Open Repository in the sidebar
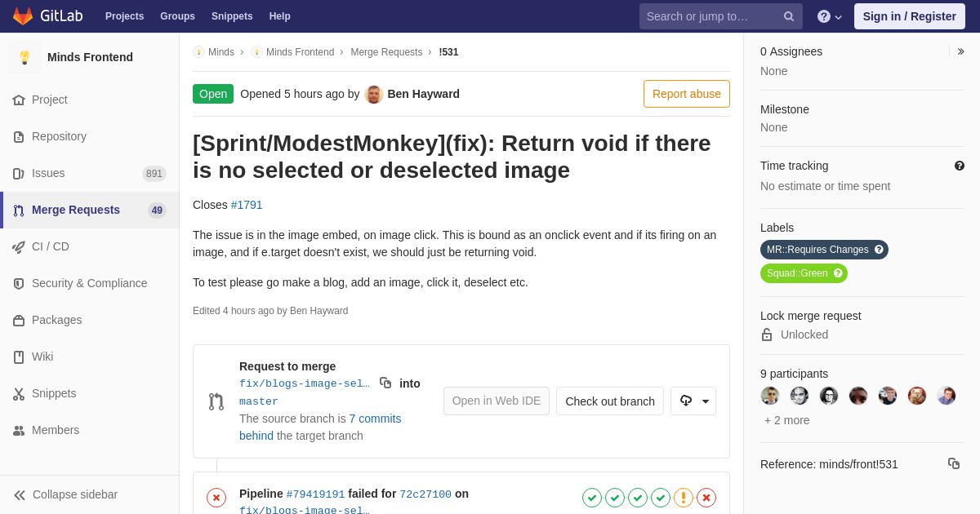Viewport: 980px width, 514px height. click(90, 136)
